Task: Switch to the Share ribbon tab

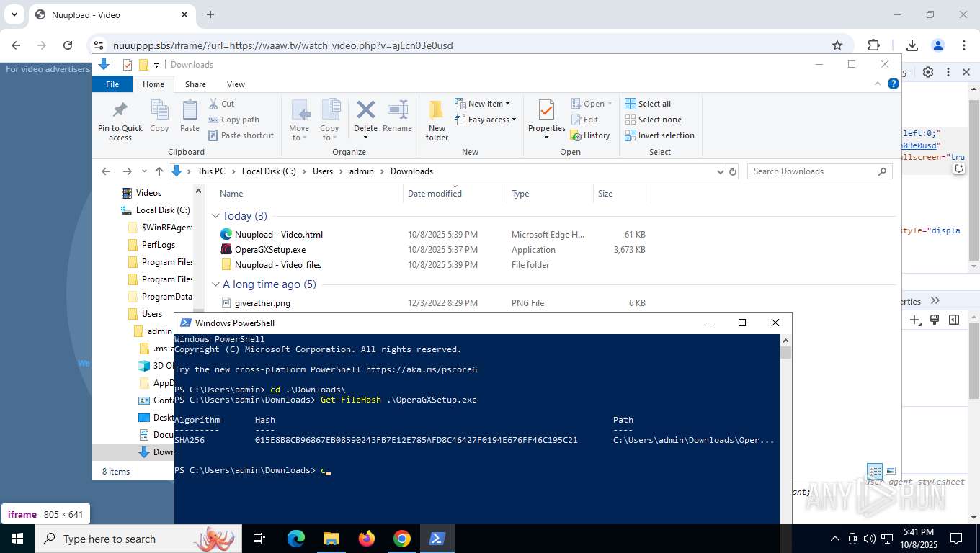Action: (195, 84)
